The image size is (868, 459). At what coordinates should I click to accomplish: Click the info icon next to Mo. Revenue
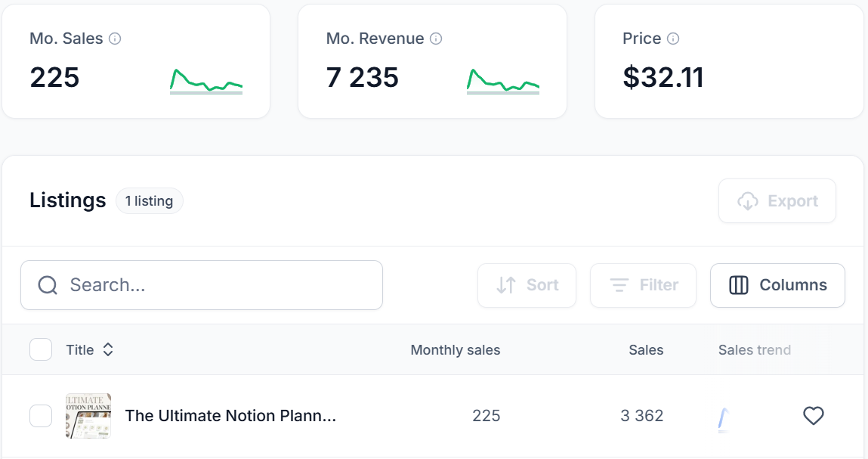pos(436,39)
